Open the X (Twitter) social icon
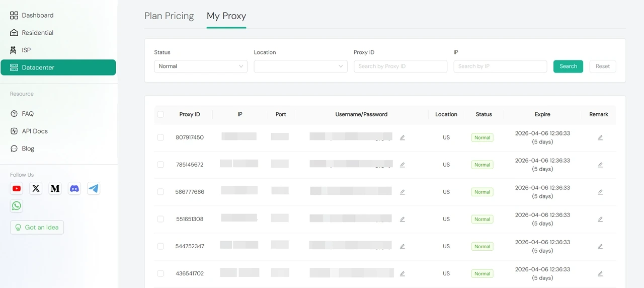The width and height of the screenshot is (644, 288). click(36, 188)
